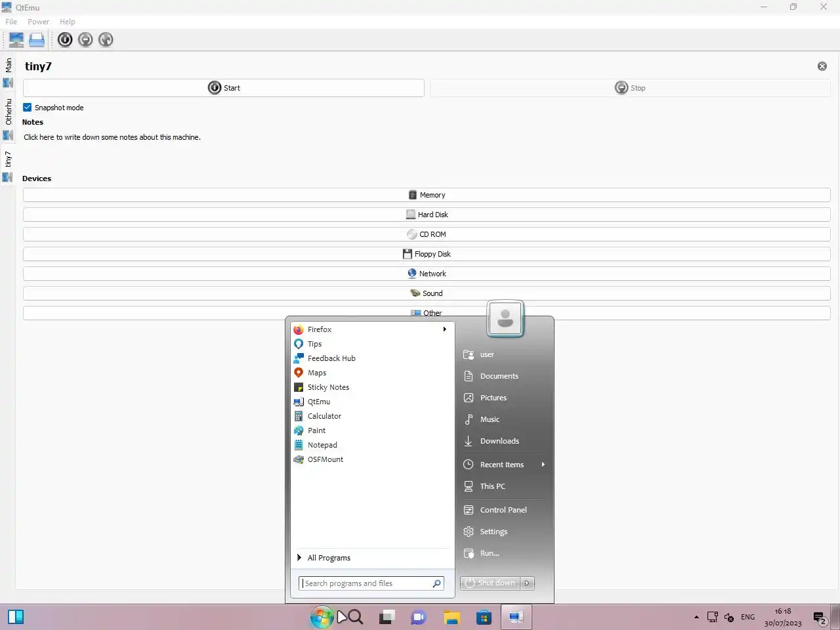Click the stop icon in QtEmu toolbar
This screenshot has width=840, height=630.
pyautogui.click(x=85, y=40)
